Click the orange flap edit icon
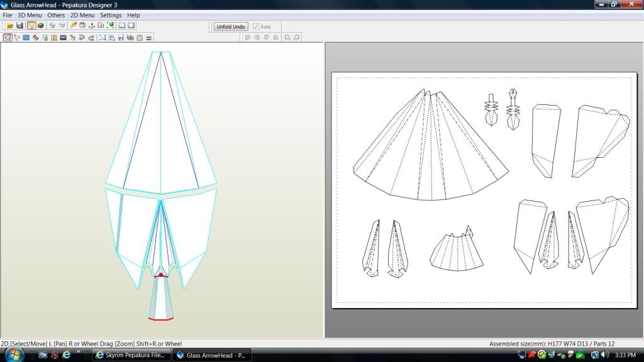Screen dimensions: 644x362 54,38
